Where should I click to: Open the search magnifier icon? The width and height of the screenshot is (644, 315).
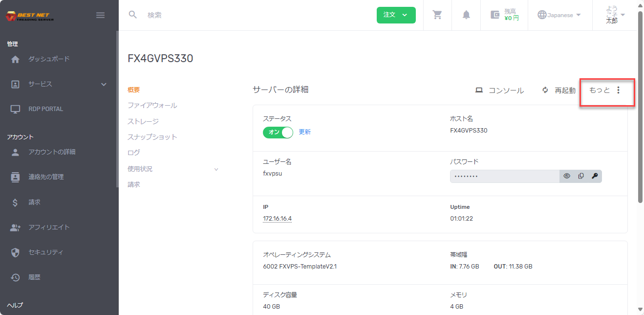[x=132, y=15]
